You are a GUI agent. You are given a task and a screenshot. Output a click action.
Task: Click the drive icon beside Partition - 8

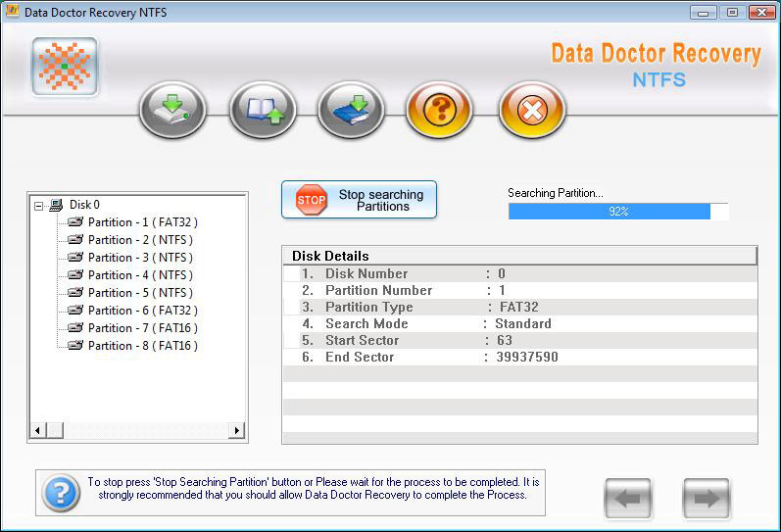tap(75, 345)
